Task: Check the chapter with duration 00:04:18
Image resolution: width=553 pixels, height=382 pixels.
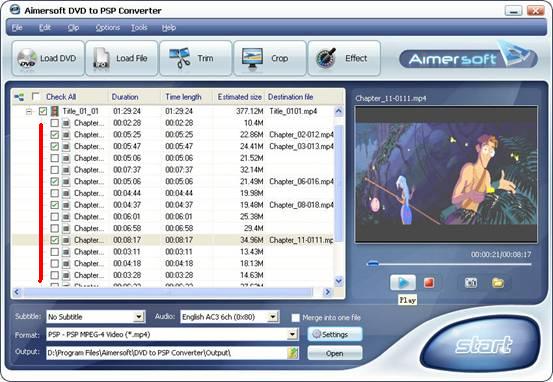Action: 54,263
